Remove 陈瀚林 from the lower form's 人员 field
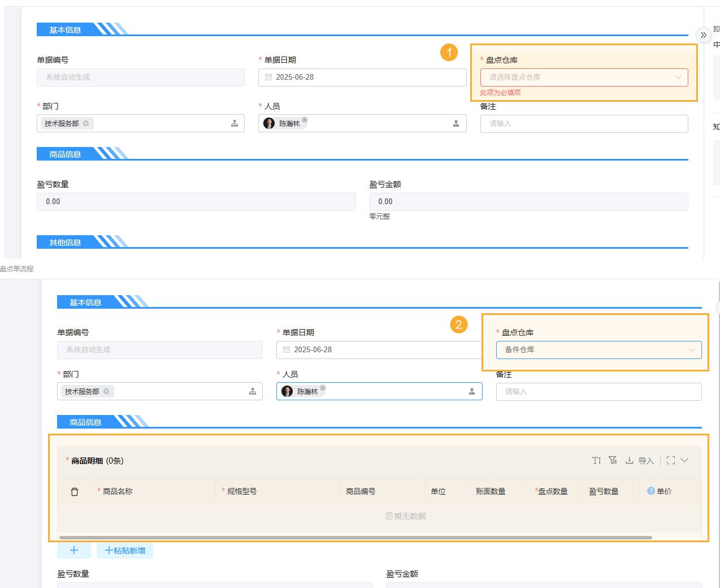Image resolution: width=720 pixels, height=588 pixels. tap(323, 388)
